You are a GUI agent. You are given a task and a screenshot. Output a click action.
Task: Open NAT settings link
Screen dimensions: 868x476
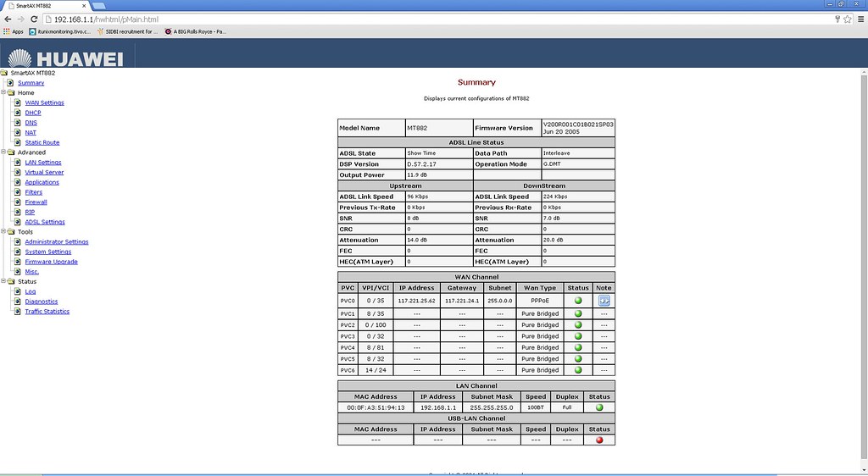(31, 133)
